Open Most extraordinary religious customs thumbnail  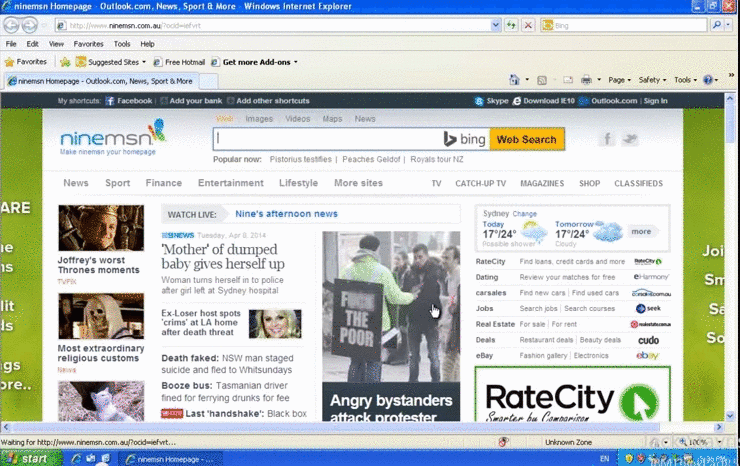(x=101, y=316)
